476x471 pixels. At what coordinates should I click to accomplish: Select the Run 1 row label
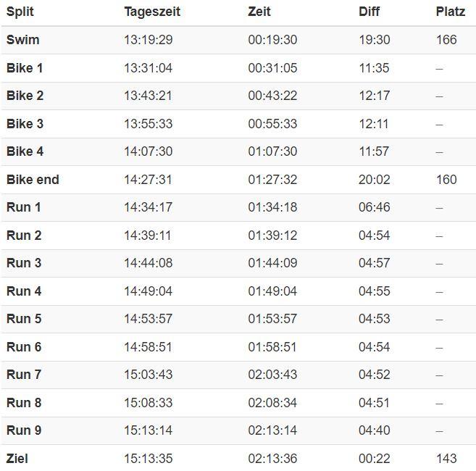(24, 207)
